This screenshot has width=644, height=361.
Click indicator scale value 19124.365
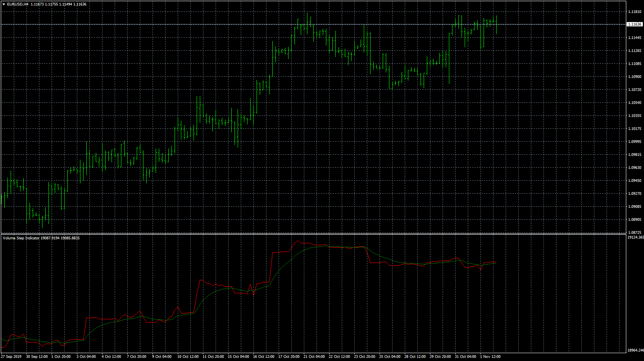tap(635, 237)
